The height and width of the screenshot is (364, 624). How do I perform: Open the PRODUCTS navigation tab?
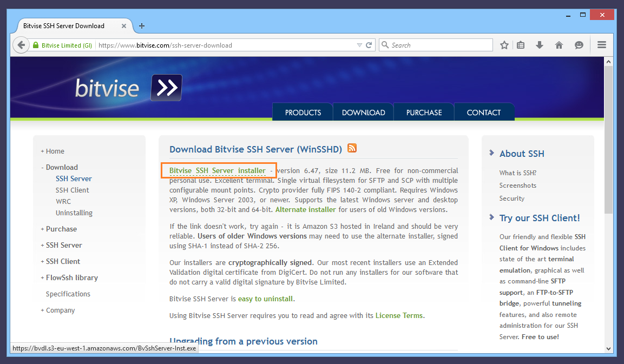(x=303, y=112)
